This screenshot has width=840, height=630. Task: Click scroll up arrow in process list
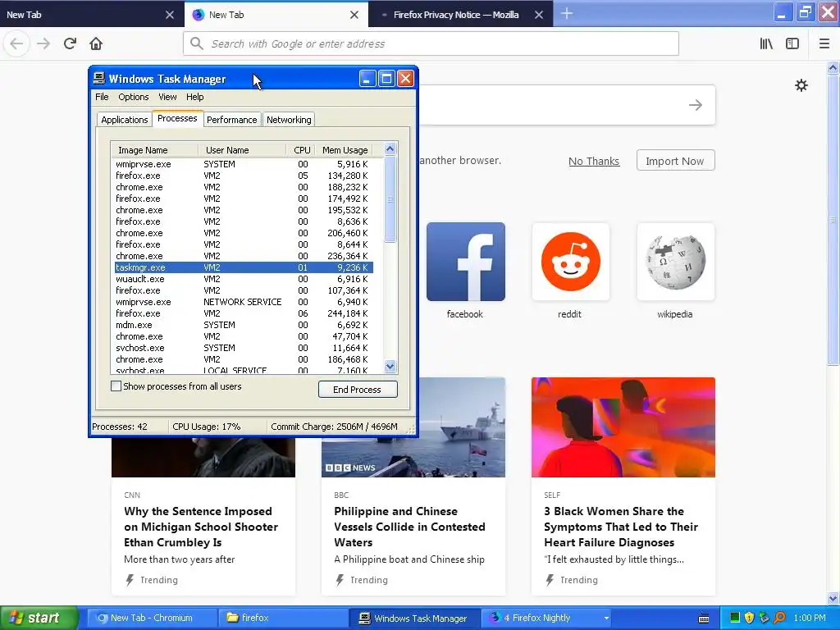coord(390,149)
